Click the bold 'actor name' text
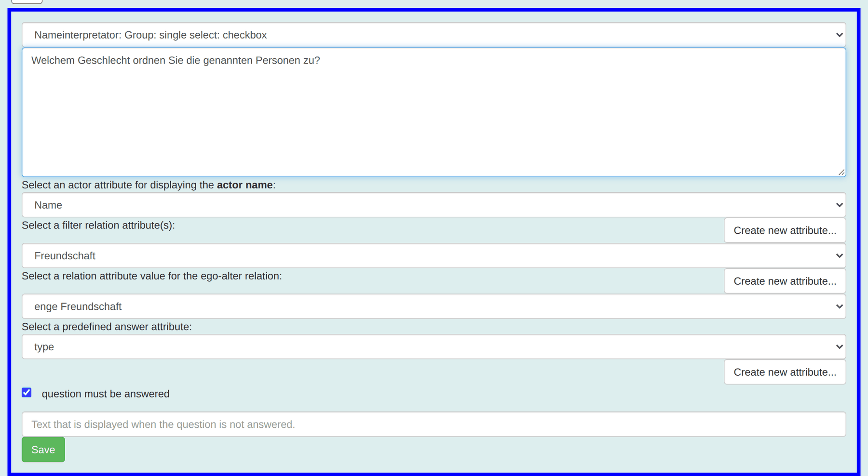 point(244,185)
